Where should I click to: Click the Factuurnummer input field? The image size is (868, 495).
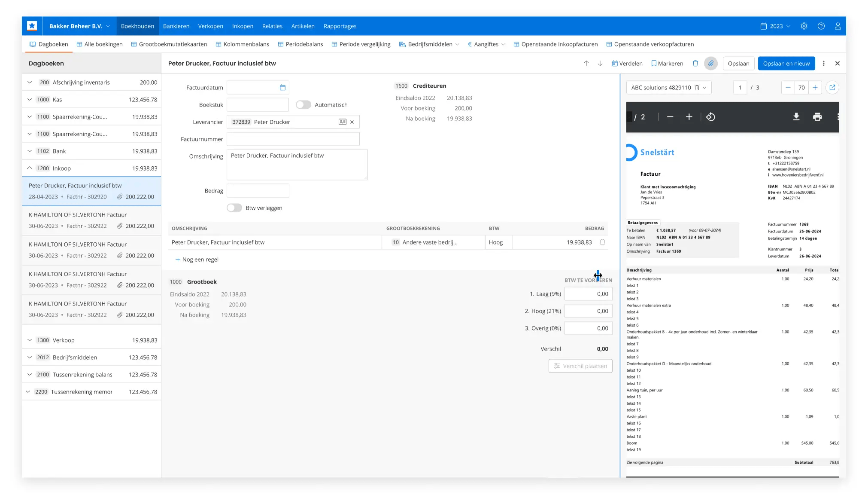click(293, 139)
